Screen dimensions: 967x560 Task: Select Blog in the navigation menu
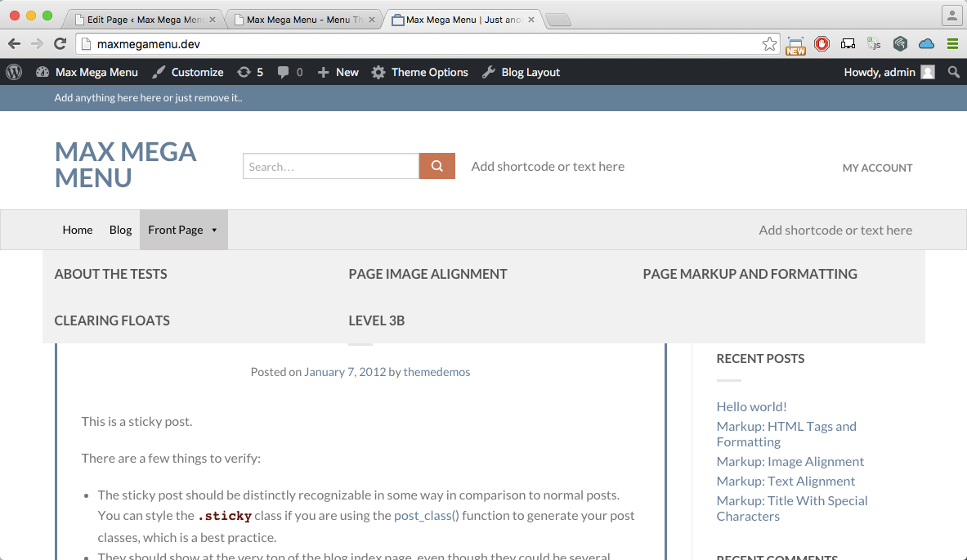[120, 230]
